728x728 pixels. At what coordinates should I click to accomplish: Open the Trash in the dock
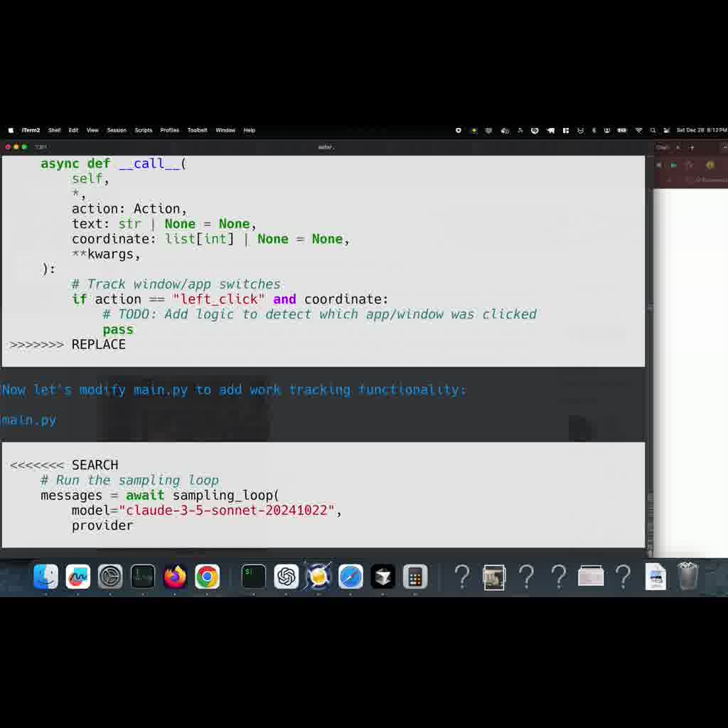(687, 576)
